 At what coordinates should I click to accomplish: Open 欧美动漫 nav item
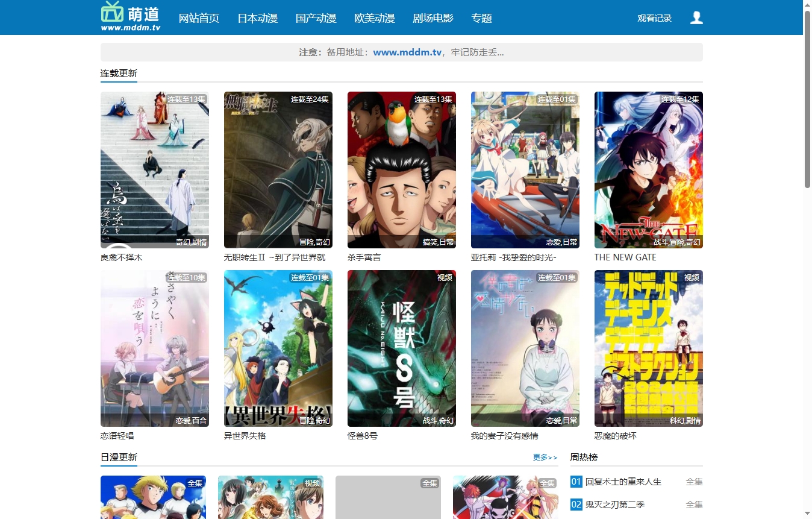[x=374, y=18]
